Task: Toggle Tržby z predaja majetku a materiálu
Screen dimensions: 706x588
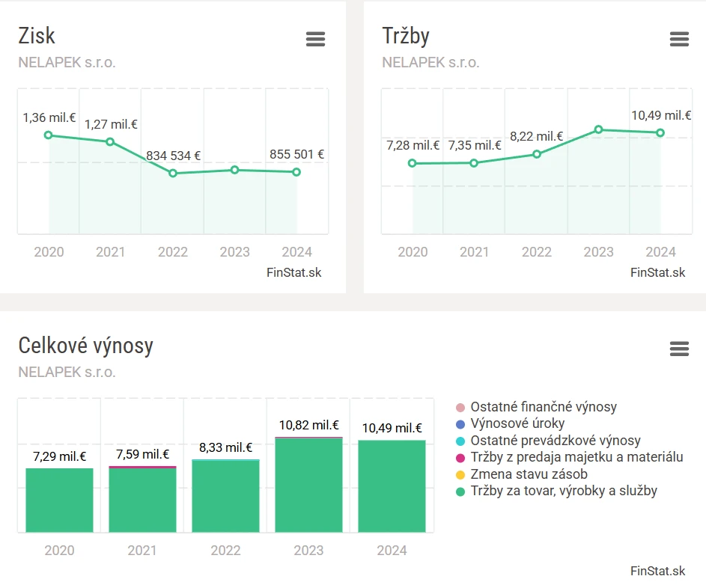Action: (576, 457)
